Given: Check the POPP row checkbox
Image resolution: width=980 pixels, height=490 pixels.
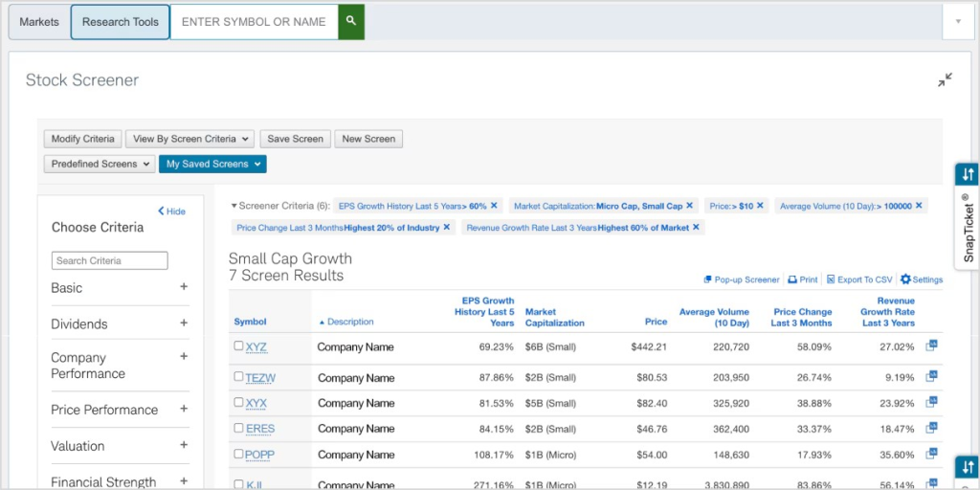Looking at the screenshot, I should tap(238, 453).
